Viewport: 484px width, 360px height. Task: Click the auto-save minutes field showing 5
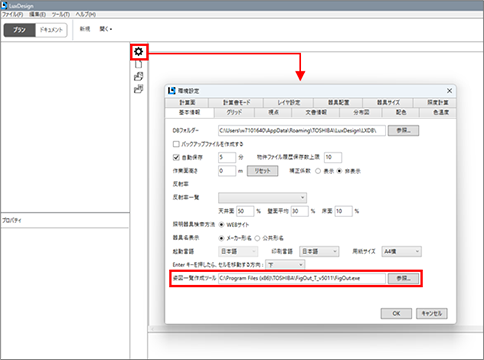click(227, 157)
